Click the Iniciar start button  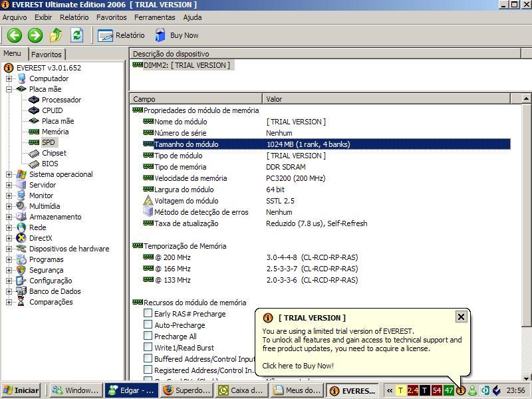[x=21, y=390]
